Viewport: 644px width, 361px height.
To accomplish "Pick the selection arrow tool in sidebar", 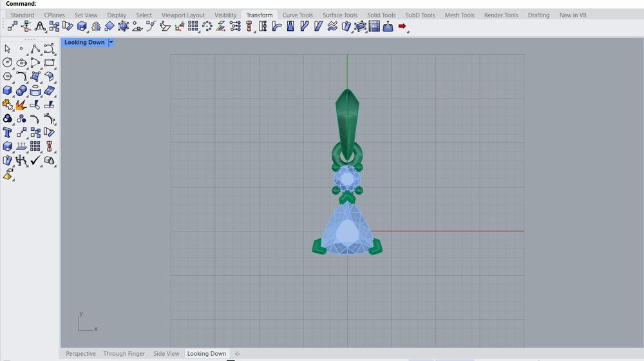I will click(x=8, y=48).
